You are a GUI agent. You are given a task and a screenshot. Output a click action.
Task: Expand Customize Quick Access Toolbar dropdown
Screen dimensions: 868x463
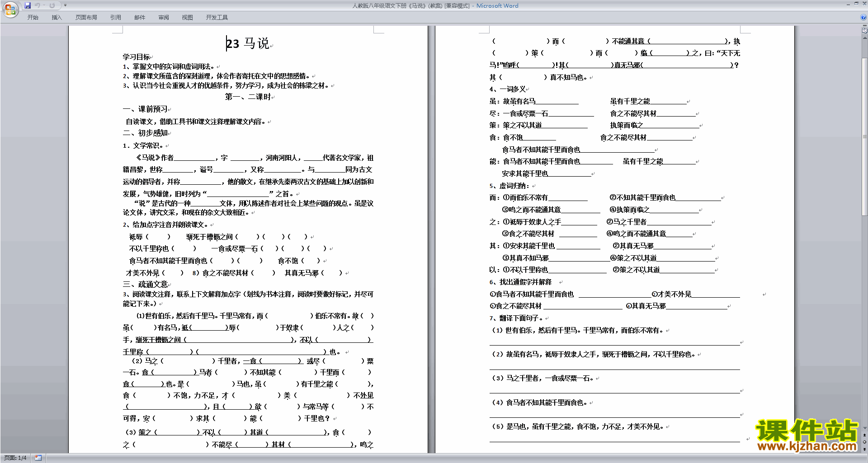pyautogui.click(x=66, y=5)
